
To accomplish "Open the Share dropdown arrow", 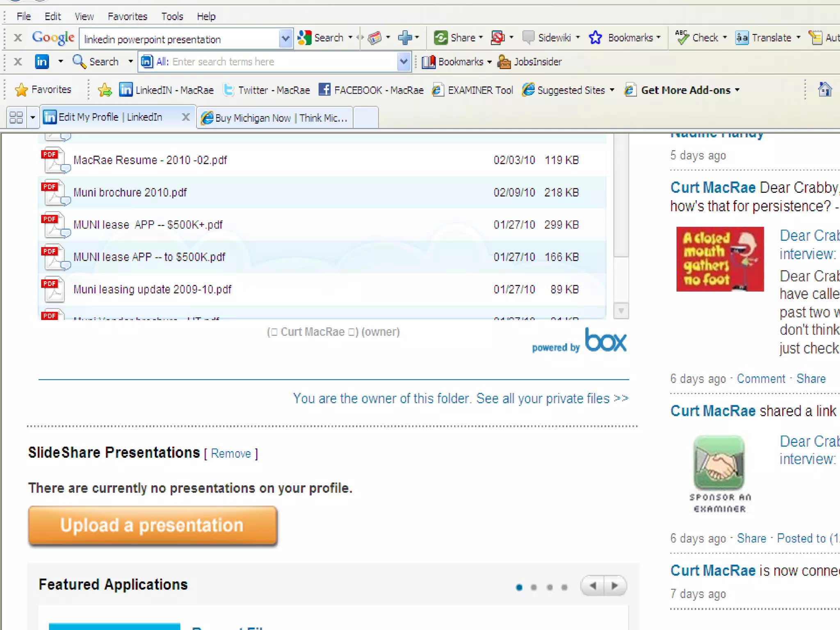I will point(481,38).
